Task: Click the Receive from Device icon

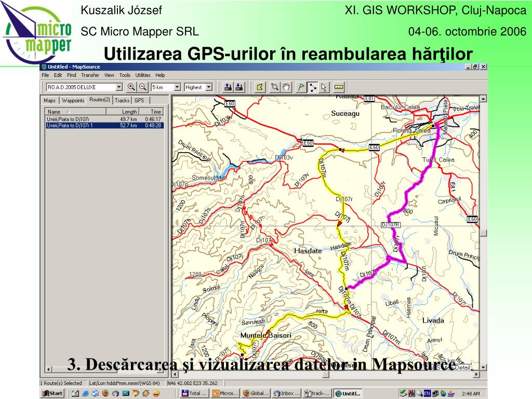Action: click(239, 87)
